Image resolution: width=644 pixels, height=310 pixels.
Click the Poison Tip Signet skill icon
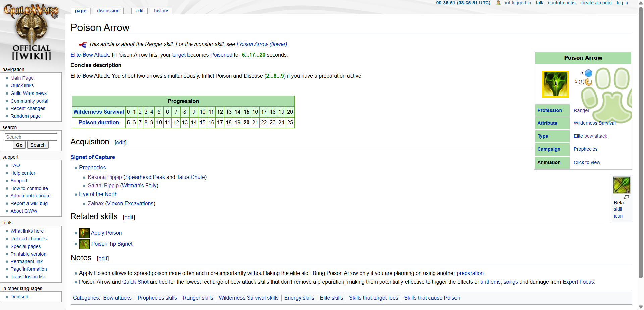click(x=84, y=244)
